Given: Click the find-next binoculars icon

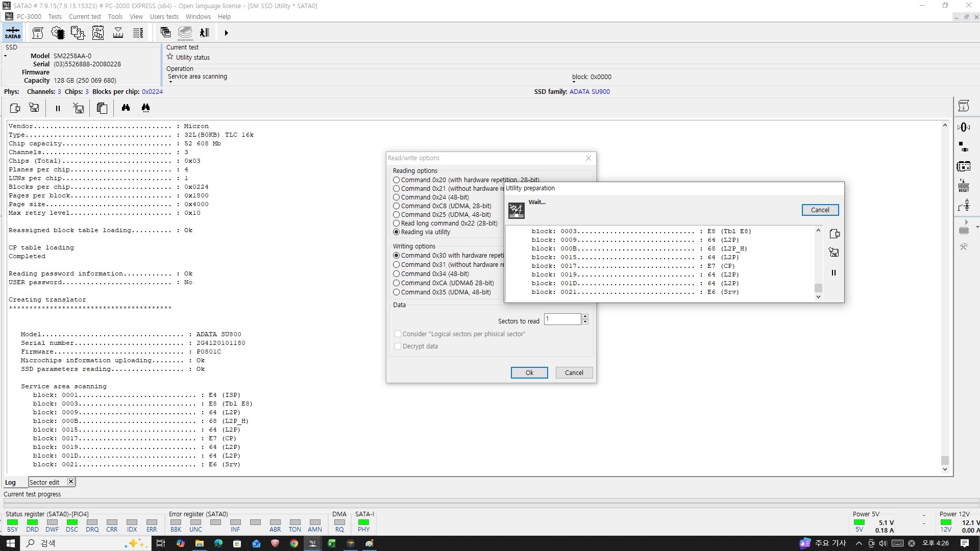Looking at the screenshot, I should coord(146,108).
